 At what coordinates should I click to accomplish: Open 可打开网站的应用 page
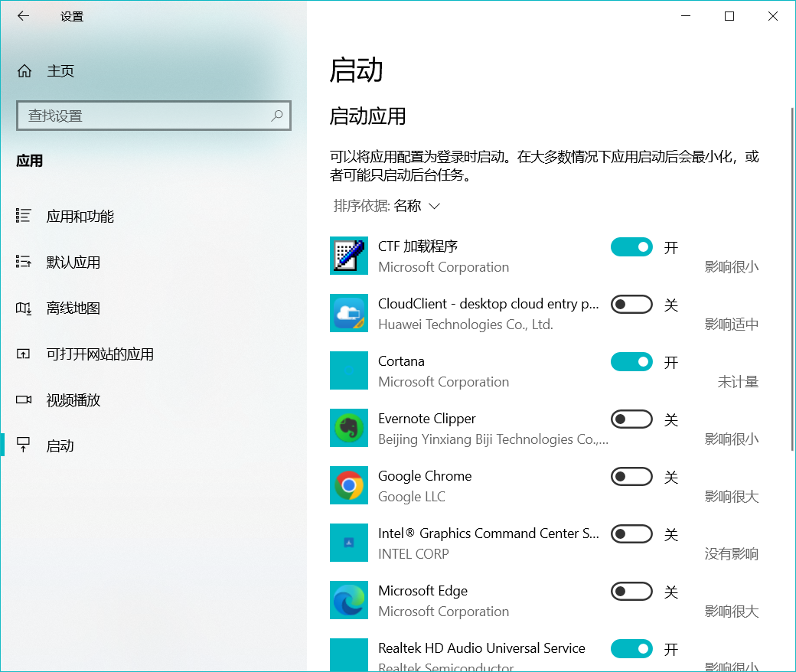coord(153,354)
